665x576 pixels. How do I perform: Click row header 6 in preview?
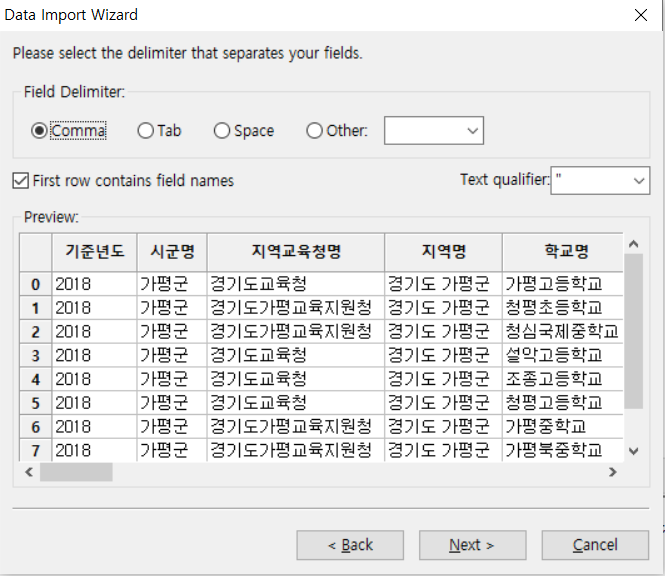point(36,426)
